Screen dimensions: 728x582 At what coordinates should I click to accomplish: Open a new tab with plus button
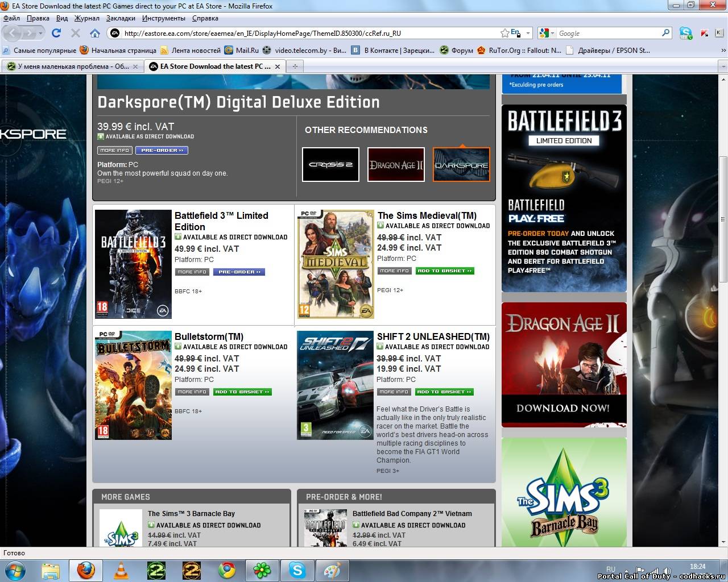[295, 66]
